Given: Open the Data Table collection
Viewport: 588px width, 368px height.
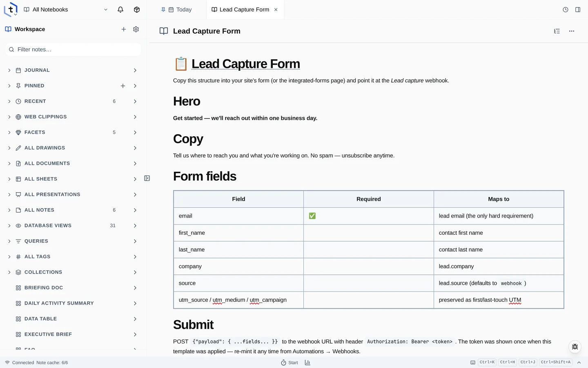Looking at the screenshot, I should 40,319.
